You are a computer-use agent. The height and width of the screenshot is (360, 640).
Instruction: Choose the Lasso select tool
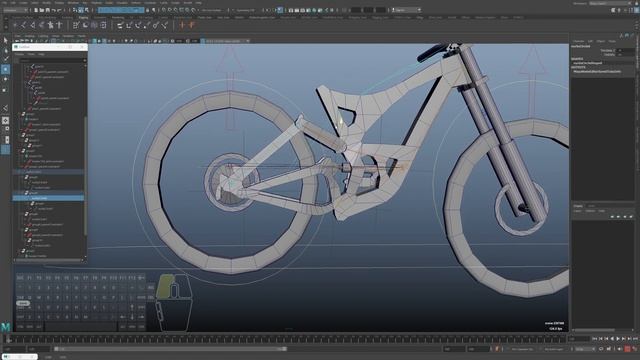pyautogui.click(x=5, y=50)
